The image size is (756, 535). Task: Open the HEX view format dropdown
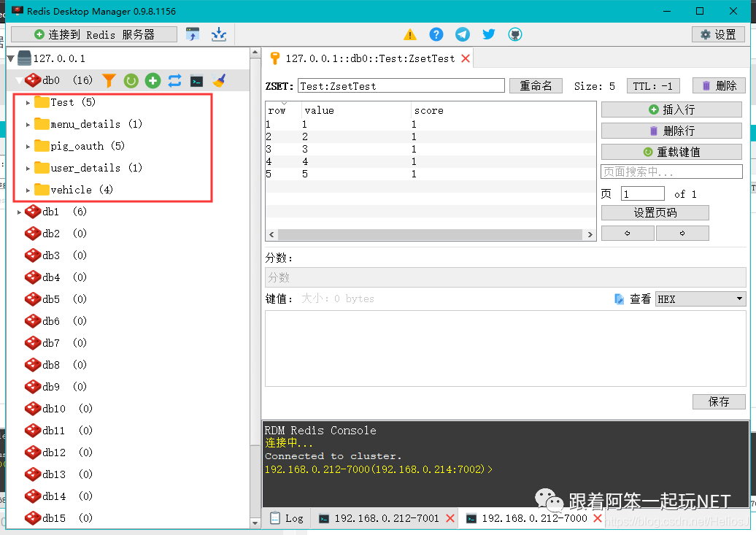pos(701,299)
